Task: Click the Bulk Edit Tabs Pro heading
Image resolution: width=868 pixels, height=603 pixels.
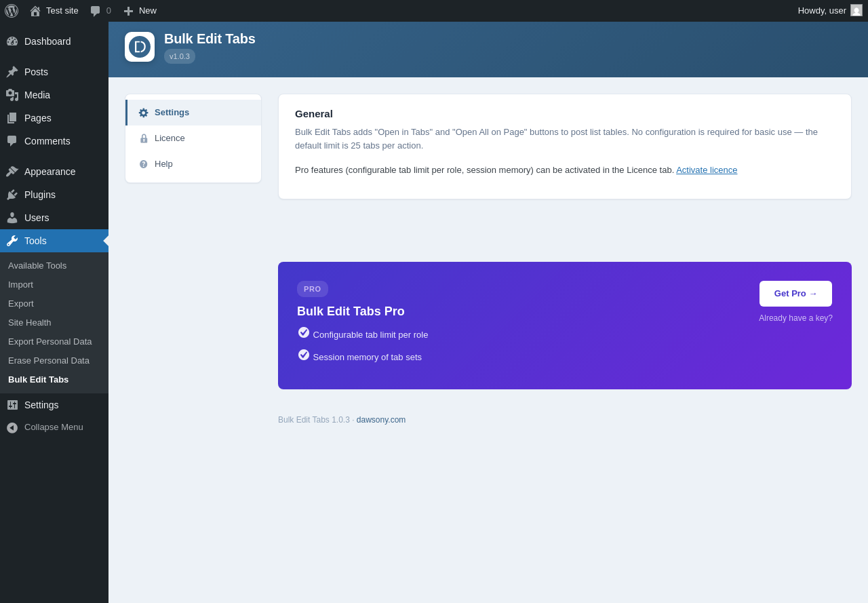Action: (351, 311)
